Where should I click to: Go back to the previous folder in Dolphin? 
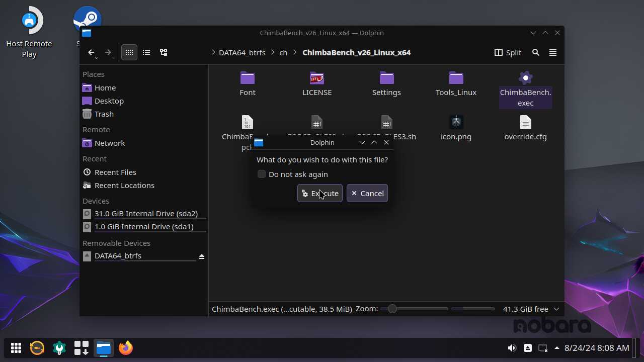(91, 52)
